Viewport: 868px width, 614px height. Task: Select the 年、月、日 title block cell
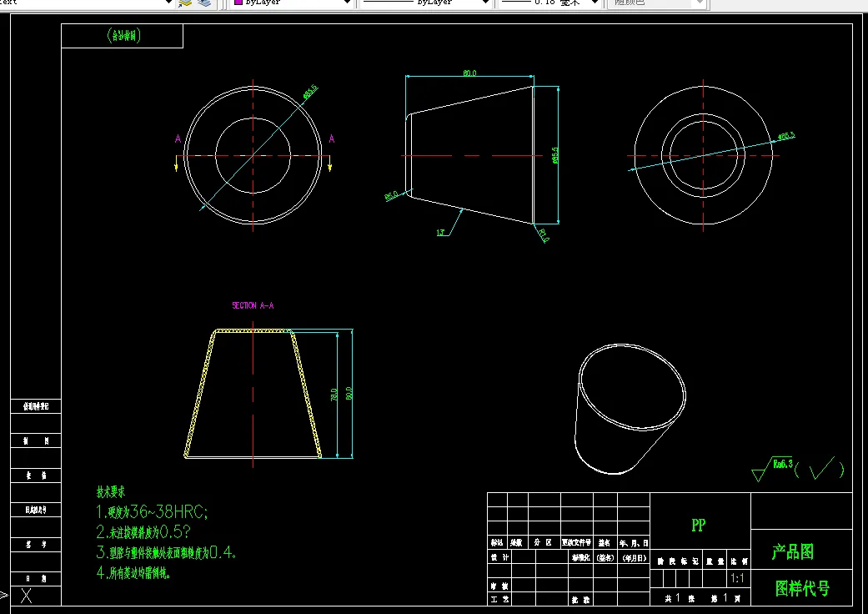pos(634,543)
